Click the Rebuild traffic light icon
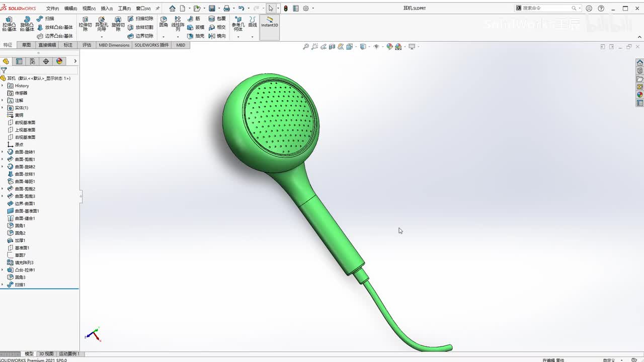The width and height of the screenshot is (644, 362). (286, 8)
